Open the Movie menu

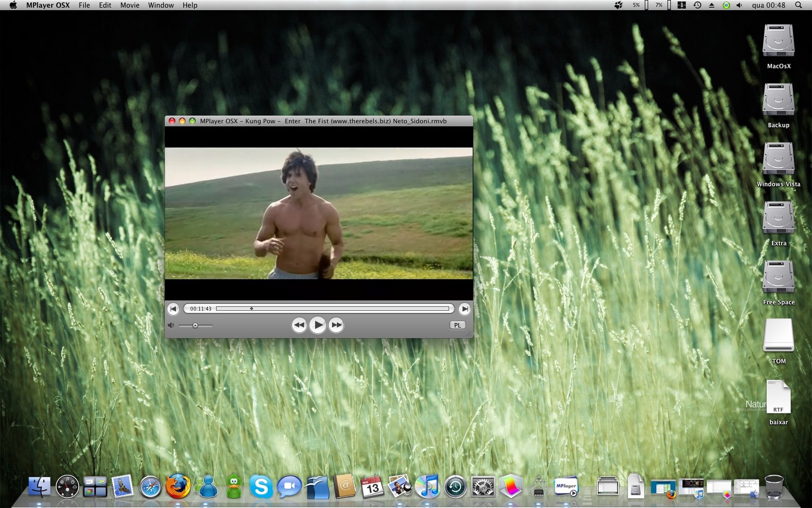click(130, 5)
